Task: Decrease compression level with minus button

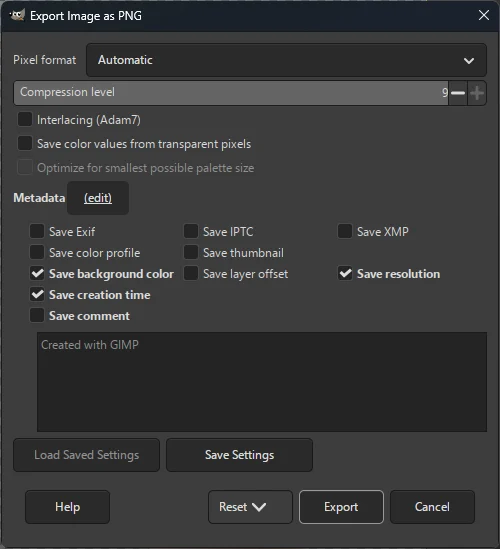Action: coord(458,93)
